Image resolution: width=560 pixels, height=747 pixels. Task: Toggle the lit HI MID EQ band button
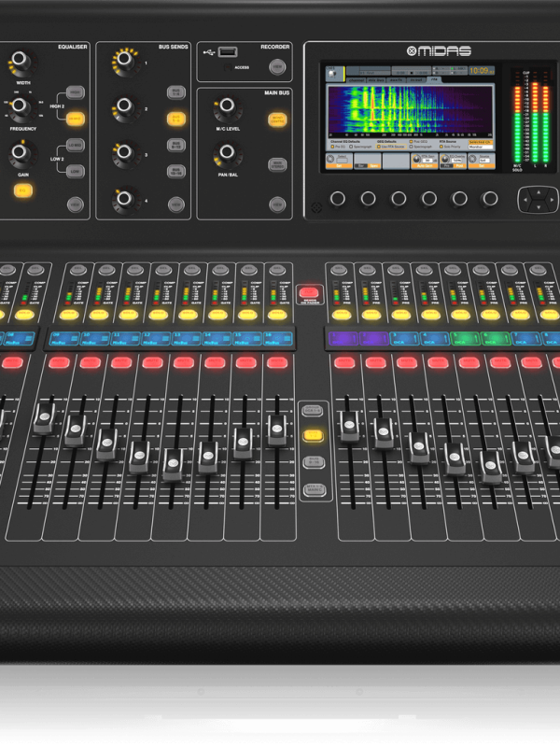click(x=76, y=119)
